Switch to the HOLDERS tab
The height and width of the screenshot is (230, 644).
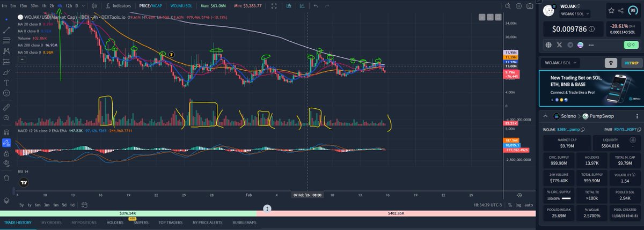pos(115,222)
